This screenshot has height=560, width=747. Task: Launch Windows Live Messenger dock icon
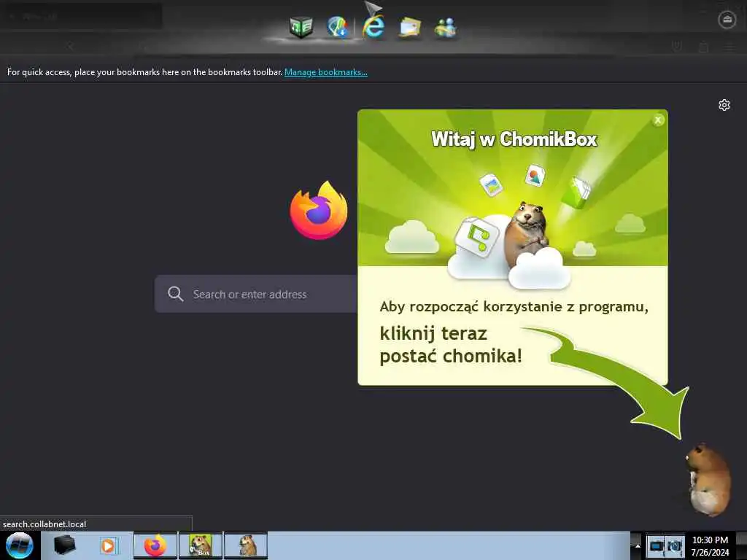pyautogui.click(x=446, y=27)
